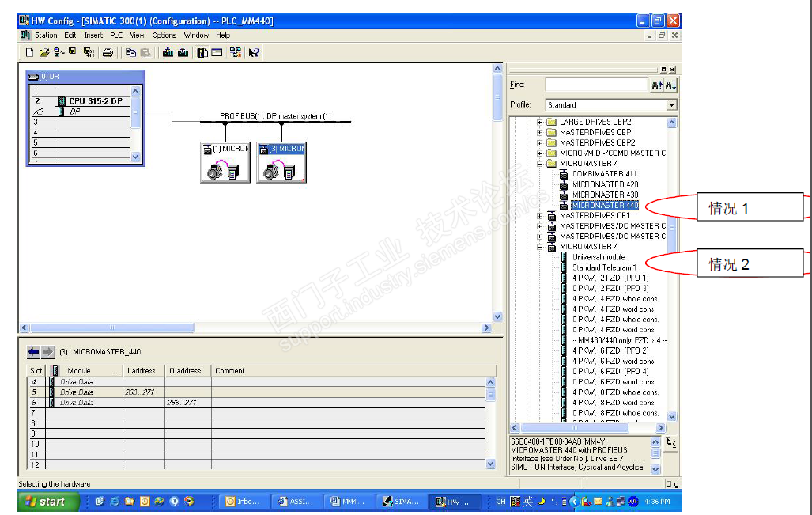Toggle the catalog view toolbar button
Screen dimensions: 812x515
(x=202, y=53)
